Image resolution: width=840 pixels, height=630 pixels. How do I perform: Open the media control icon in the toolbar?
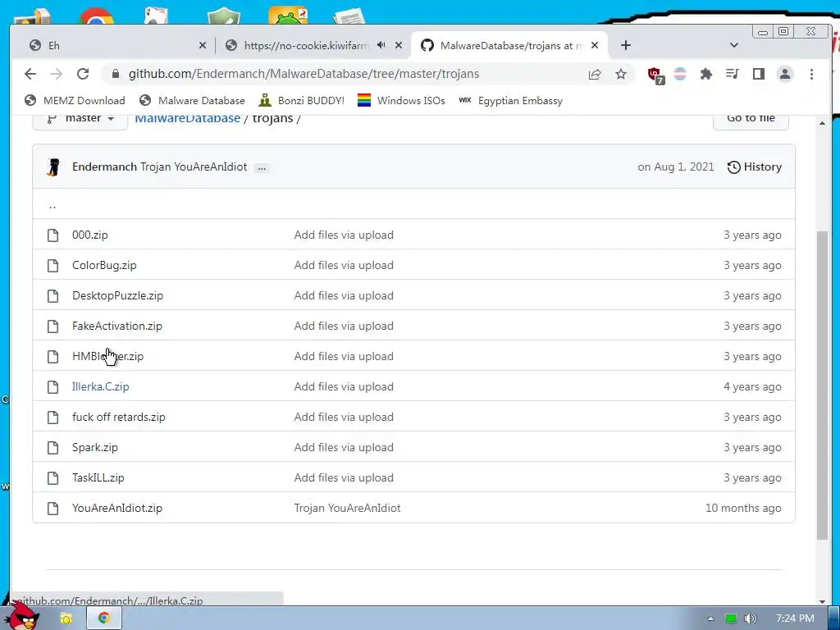pyautogui.click(x=732, y=74)
